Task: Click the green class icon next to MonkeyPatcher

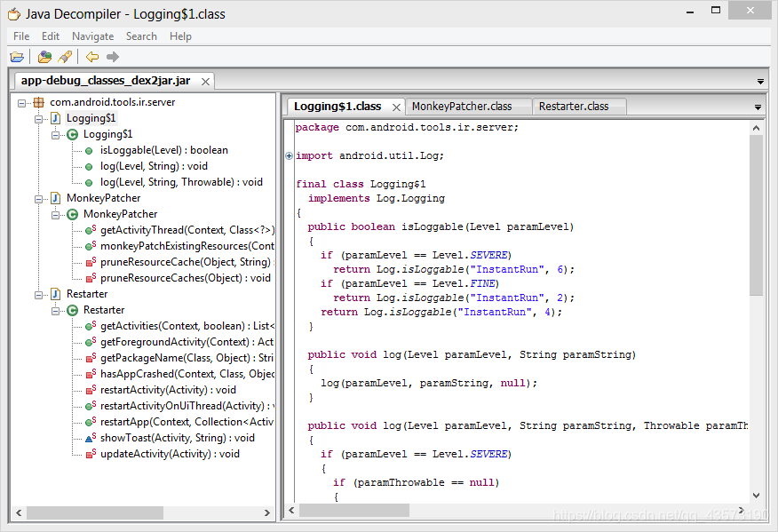Action: [x=73, y=214]
